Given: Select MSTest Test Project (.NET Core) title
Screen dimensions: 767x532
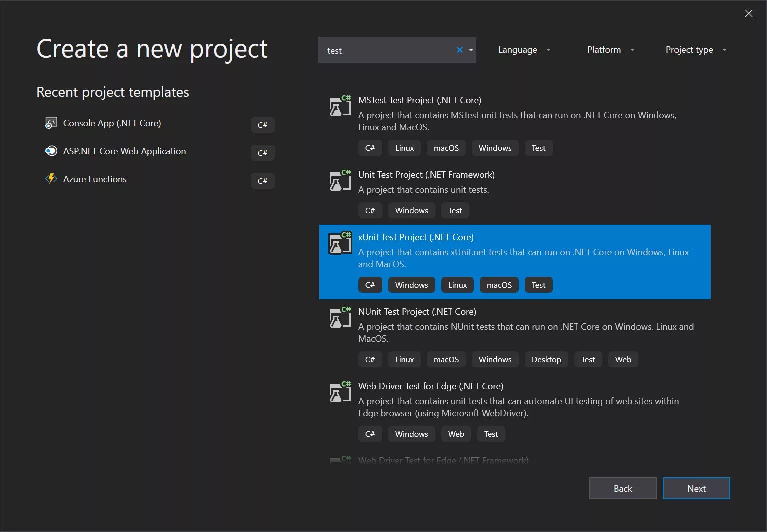Looking at the screenshot, I should (420, 100).
